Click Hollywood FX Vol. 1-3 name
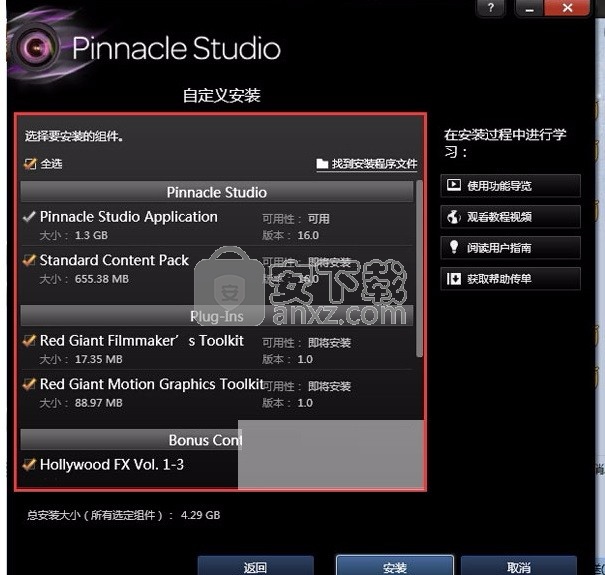The image size is (605, 575). click(x=112, y=464)
